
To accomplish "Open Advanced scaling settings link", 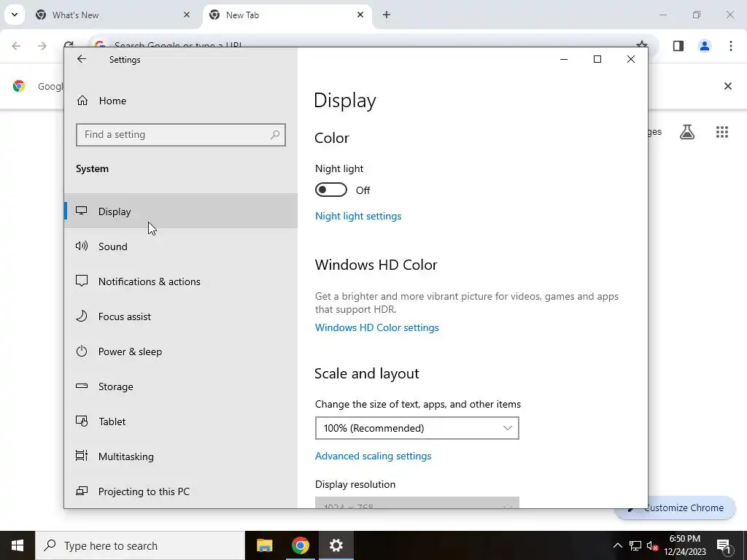I will [x=373, y=456].
